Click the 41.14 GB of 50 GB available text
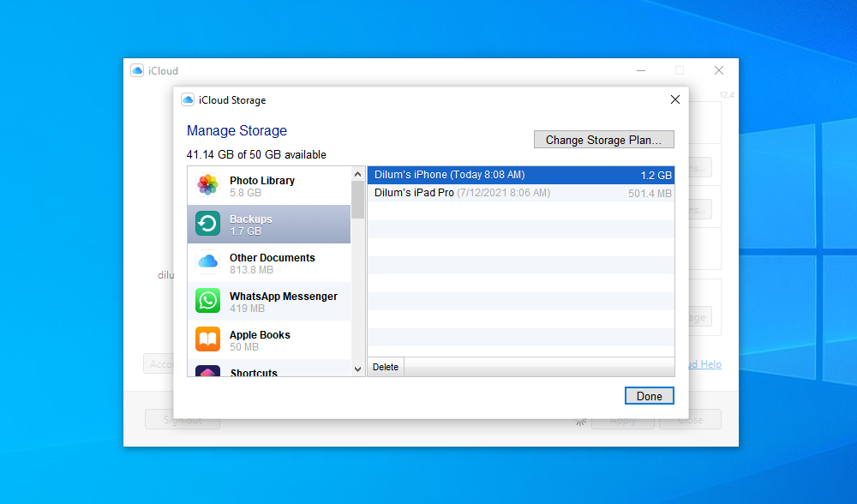The width and height of the screenshot is (857, 504). pos(256,154)
